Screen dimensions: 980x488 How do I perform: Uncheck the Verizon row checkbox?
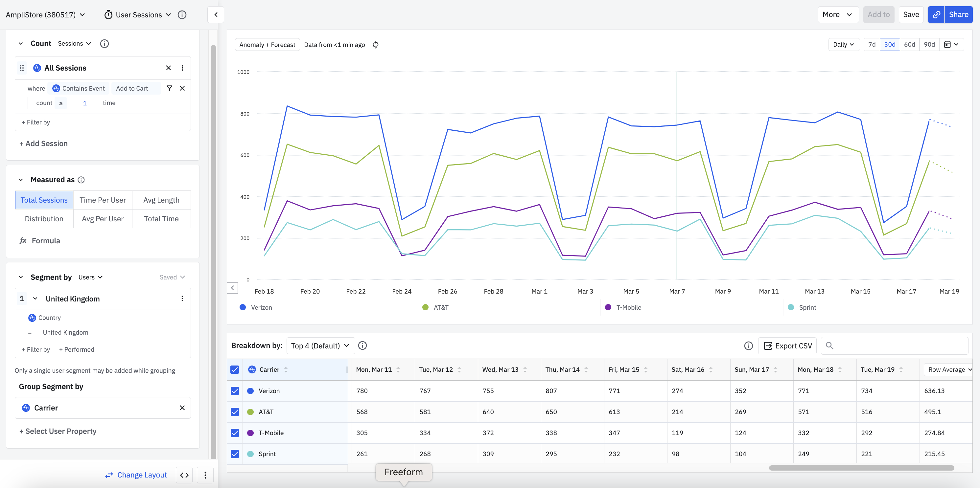coord(235,391)
